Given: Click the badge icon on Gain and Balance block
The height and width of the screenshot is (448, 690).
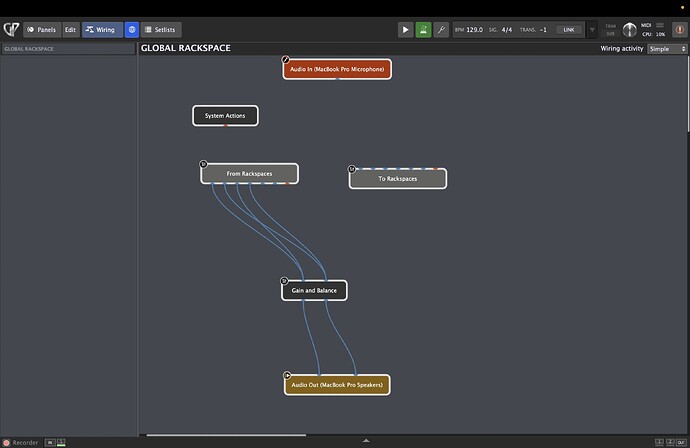Looking at the screenshot, I should (284, 281).
